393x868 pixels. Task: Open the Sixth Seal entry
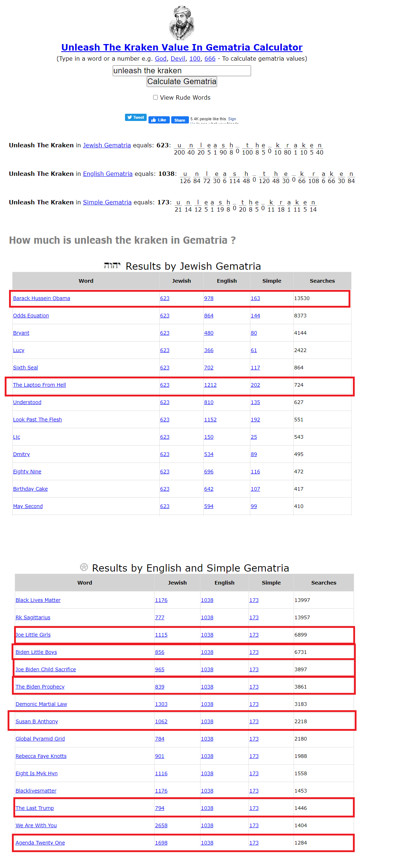pos(25,368)
